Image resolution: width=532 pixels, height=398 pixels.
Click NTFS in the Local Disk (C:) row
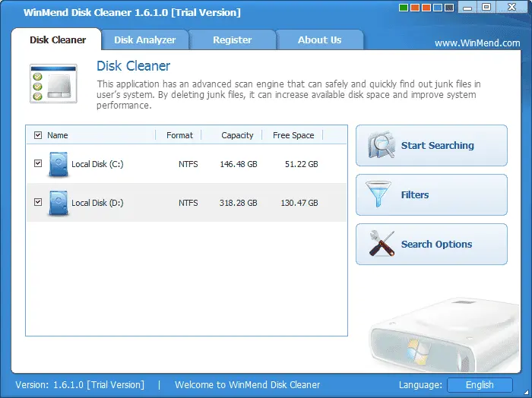pos(188,164)
